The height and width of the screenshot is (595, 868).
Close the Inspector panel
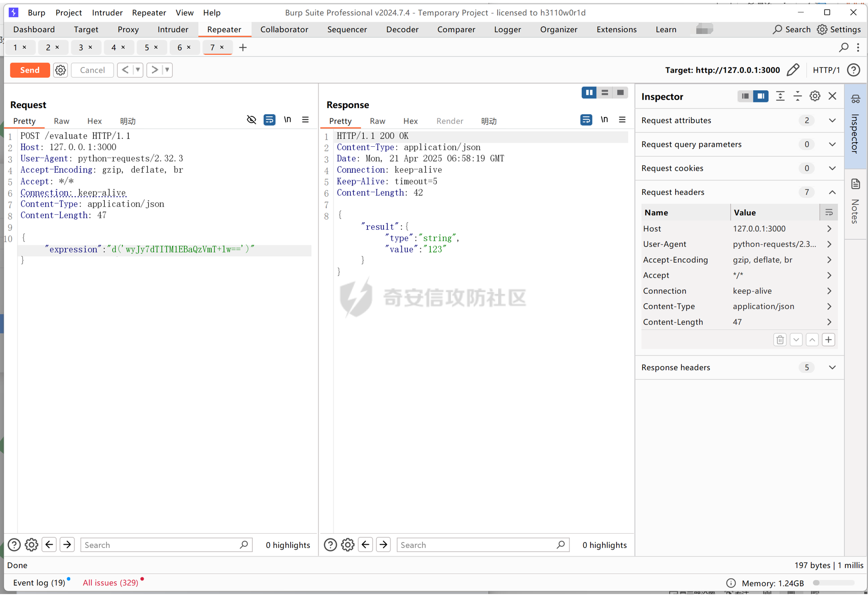833,96
